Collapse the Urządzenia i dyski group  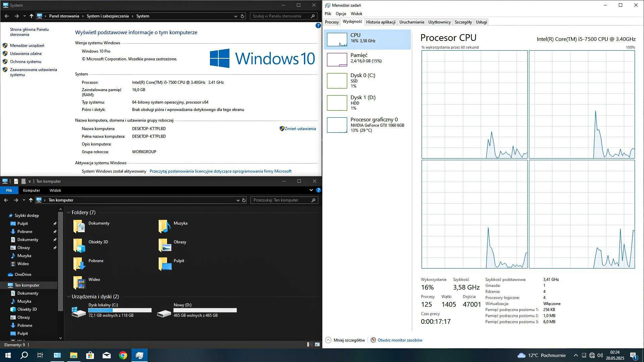click(x=68, y=297)
